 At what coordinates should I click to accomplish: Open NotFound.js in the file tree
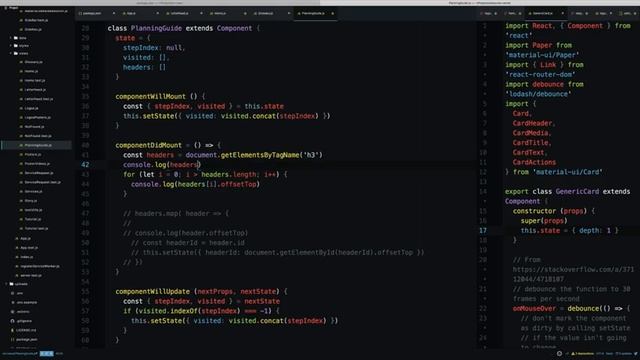34,127
